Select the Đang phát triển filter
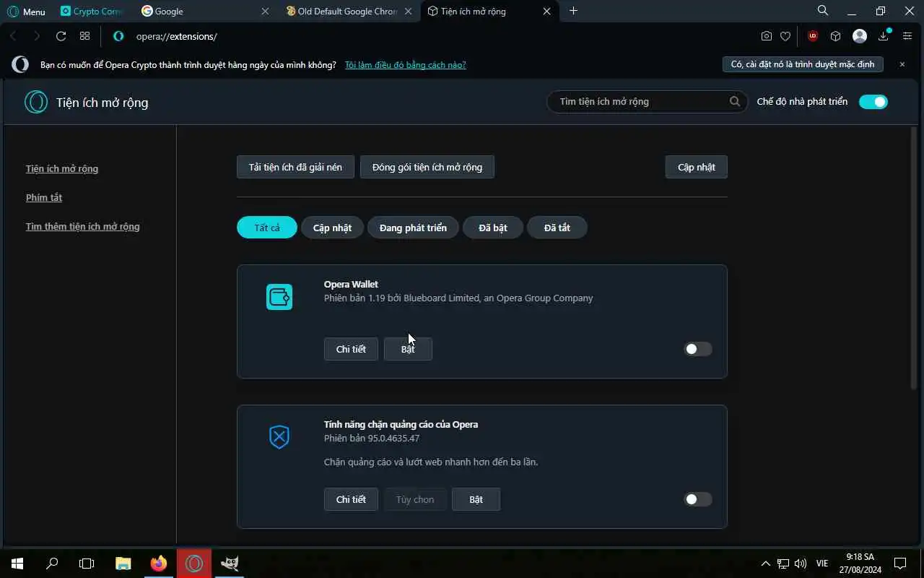 [x=413, y=228]
